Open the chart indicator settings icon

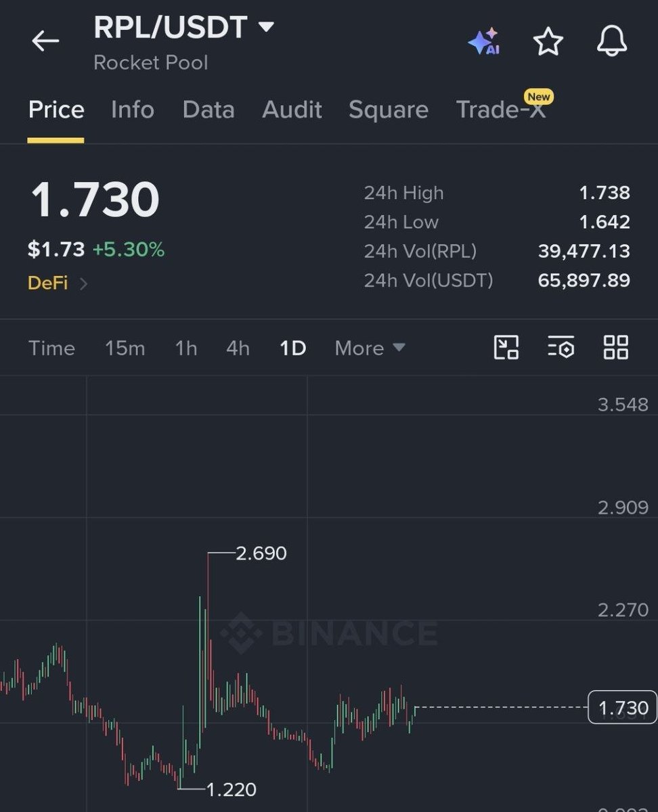pos(561,347)
